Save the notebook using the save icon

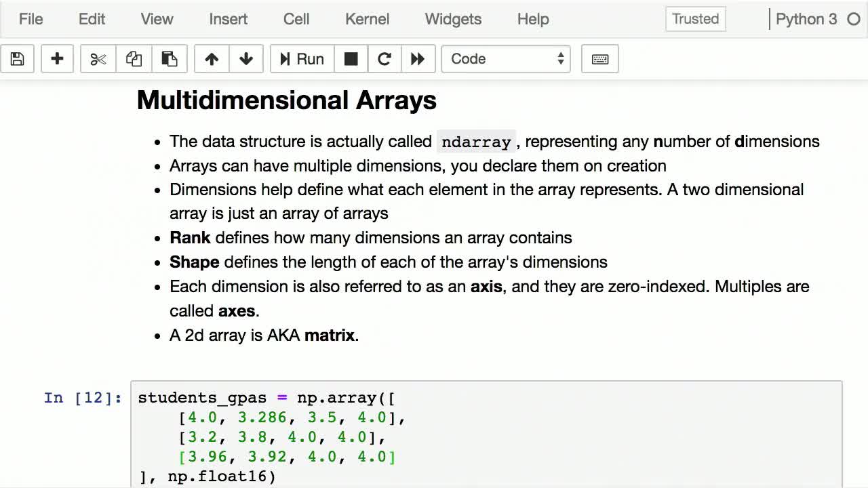(x=17, y=59)
